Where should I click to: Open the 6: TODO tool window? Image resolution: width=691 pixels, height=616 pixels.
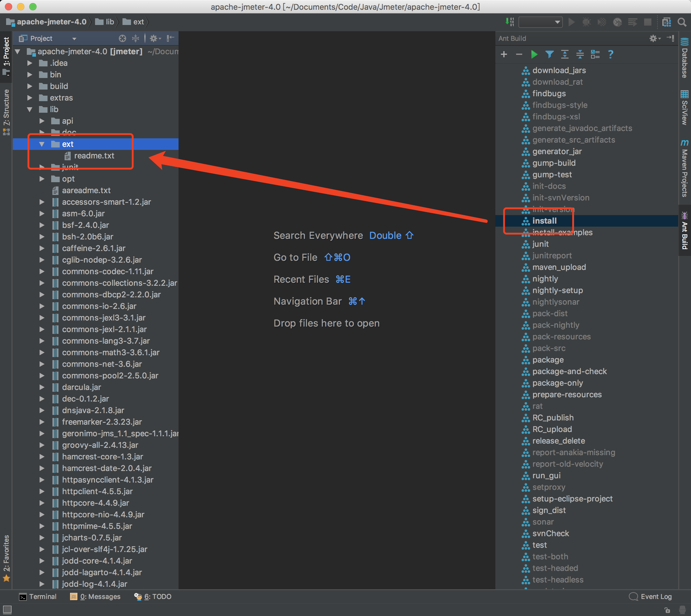tap(153, 597)
